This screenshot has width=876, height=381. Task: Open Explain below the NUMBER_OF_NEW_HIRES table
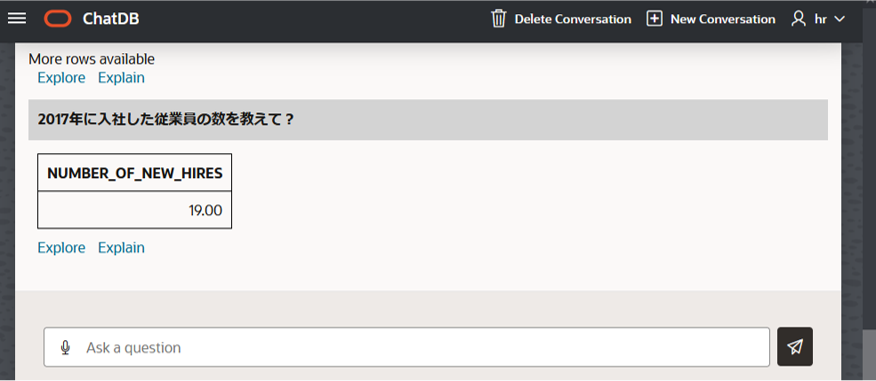121,247
